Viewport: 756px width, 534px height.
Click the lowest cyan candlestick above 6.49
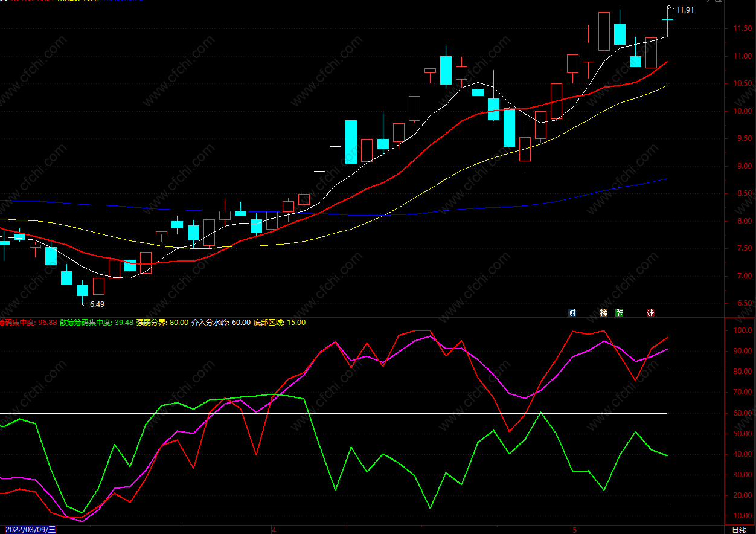(82, 290)
